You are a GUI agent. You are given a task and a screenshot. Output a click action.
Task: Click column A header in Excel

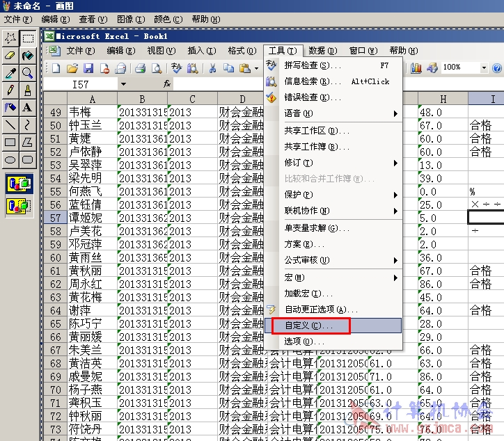(x=93, y=99)
